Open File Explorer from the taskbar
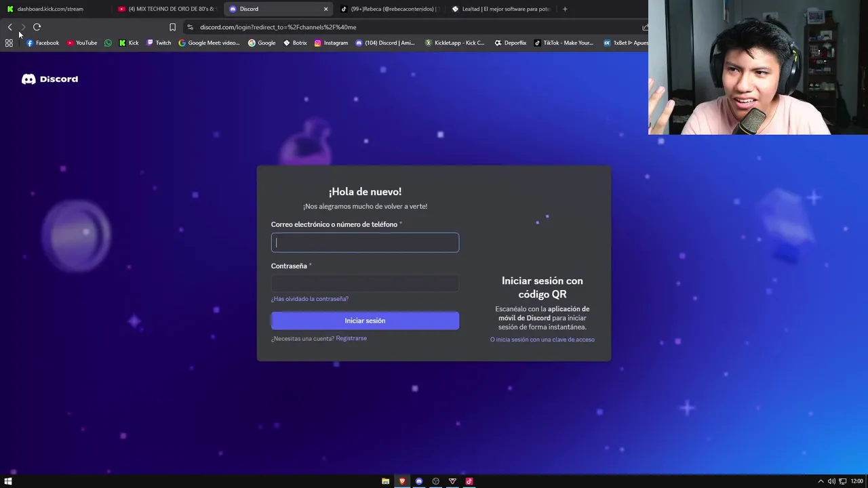868x488 pixels. click(385, 481)
